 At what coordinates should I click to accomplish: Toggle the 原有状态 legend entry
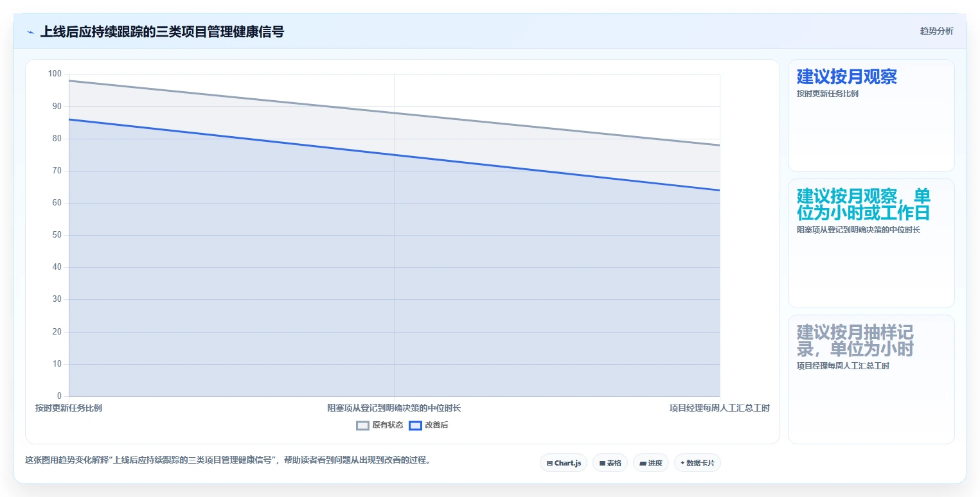pos(380,425)
